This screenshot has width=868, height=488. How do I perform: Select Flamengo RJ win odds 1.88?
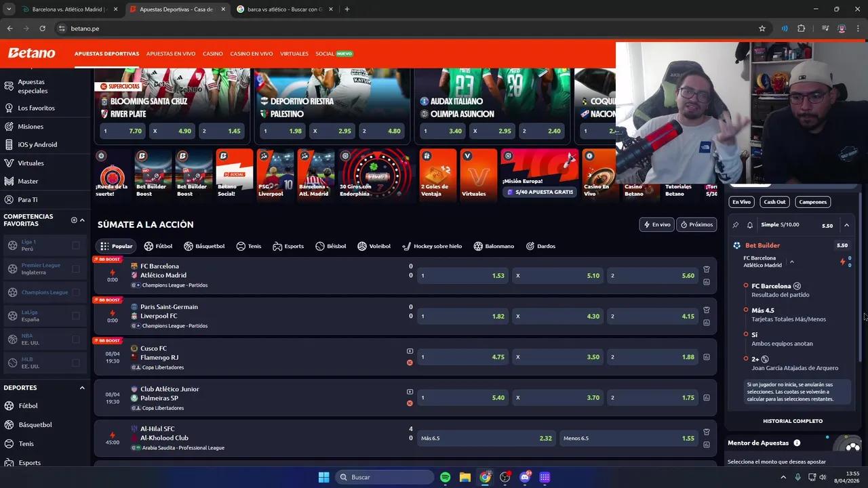652,357
